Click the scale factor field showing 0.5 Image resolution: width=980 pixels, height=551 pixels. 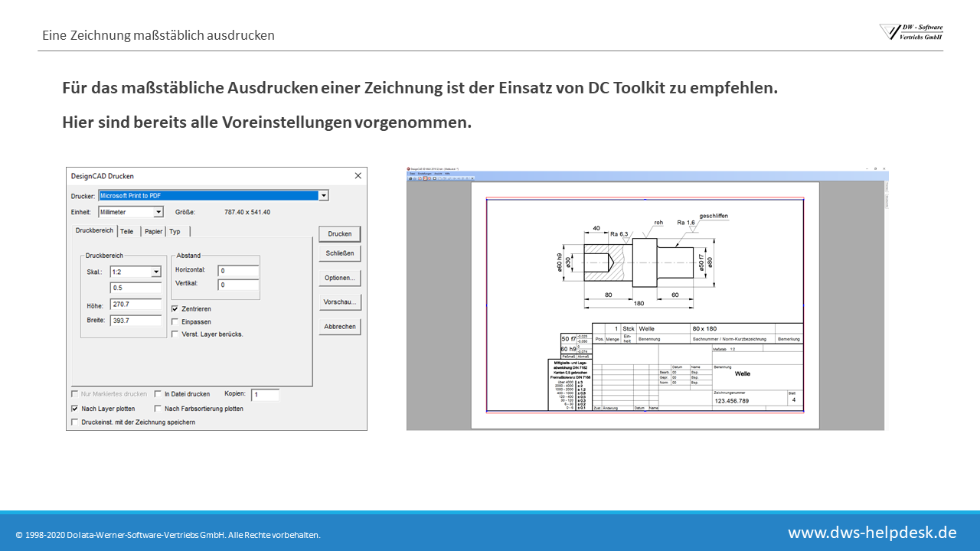(x=136, y=288)
